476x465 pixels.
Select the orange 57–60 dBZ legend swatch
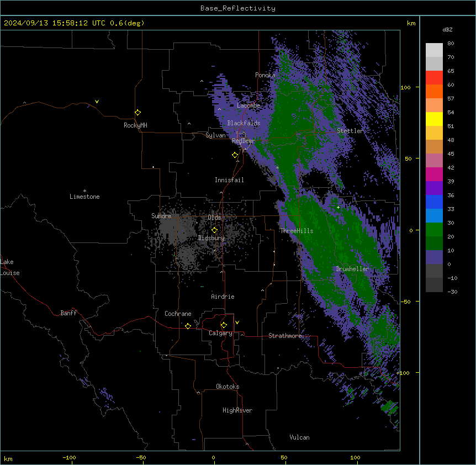(434, 91)
